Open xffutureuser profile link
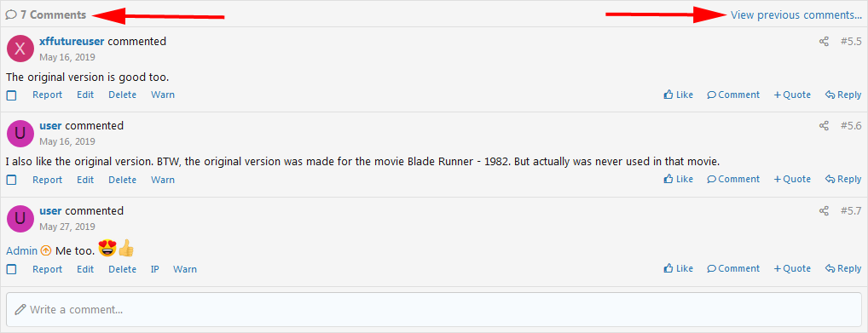 coord(72,42)
